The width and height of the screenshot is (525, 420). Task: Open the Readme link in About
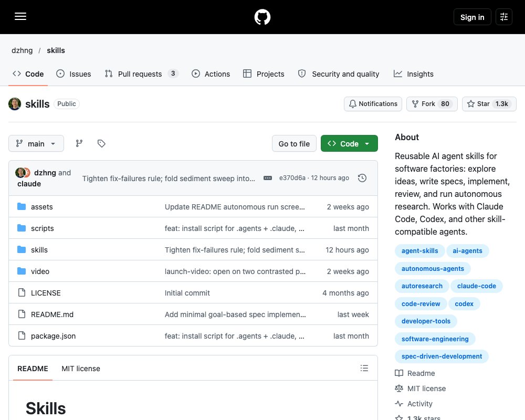[x=415, y=373]
